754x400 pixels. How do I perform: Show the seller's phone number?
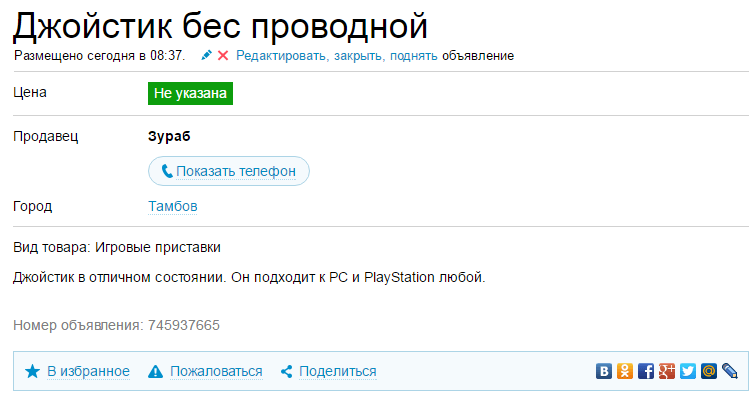point(228,171)
